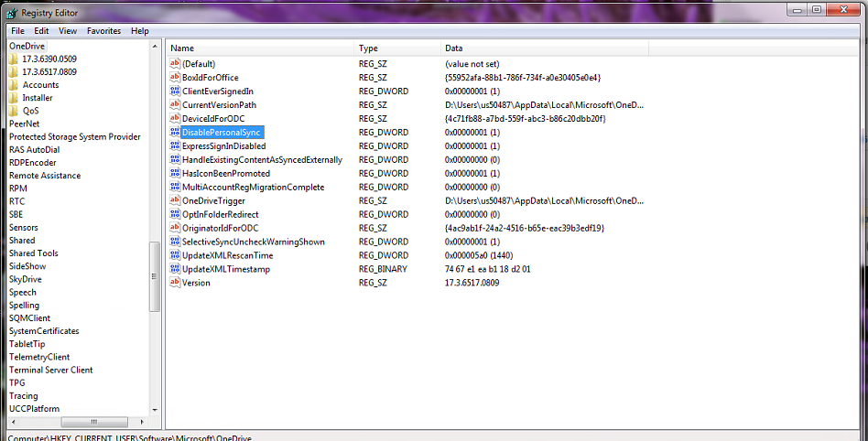Click the tree horizontal scroll left arrow
Viewport: 868px width, 441px height.
click(13, 422)
